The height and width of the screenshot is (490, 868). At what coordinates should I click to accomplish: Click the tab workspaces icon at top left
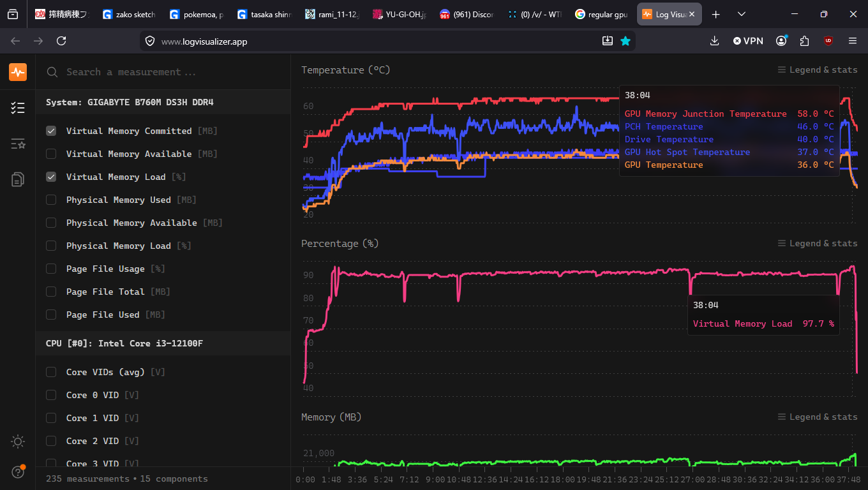pyautogui.click(x=13, y=14)
